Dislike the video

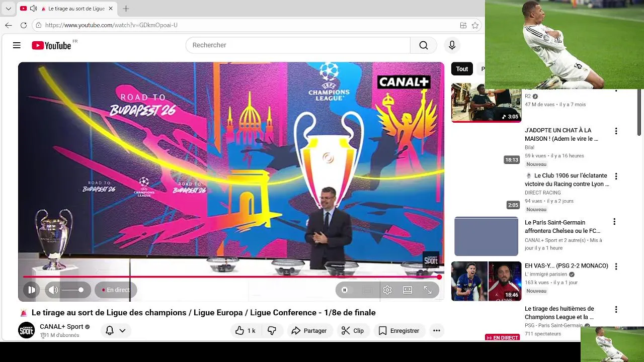click(x=272, y=330)
